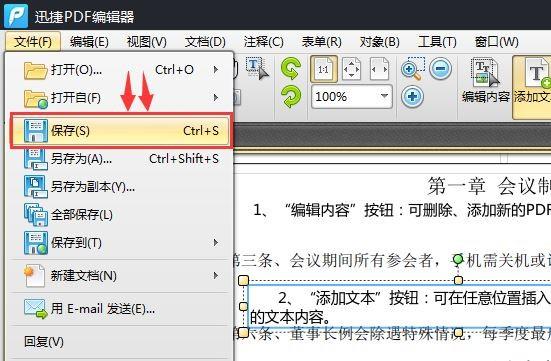Click text '的文本内容。' in the document
This screenshot has height=361, width=551.
click(x=290, y=318)
